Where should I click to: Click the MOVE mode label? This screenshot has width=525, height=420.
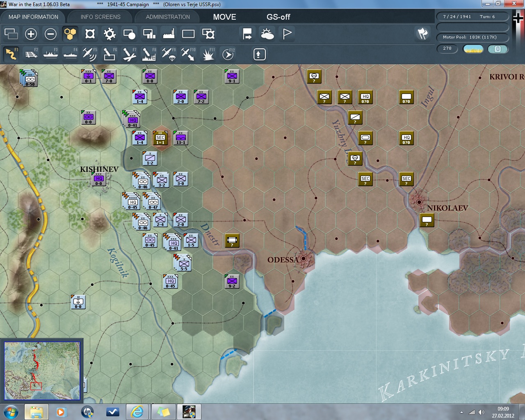[224, 17]
